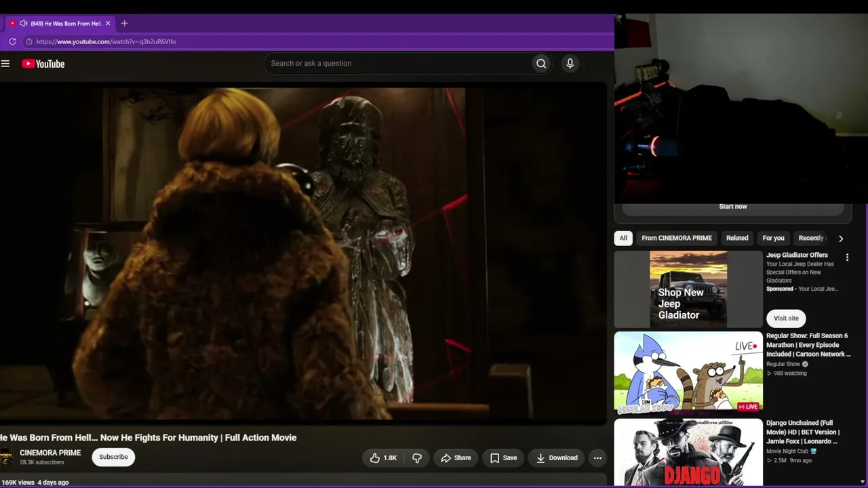
Task: Subscribe to CINEMORA PRIME
Action: pos(113,457)
